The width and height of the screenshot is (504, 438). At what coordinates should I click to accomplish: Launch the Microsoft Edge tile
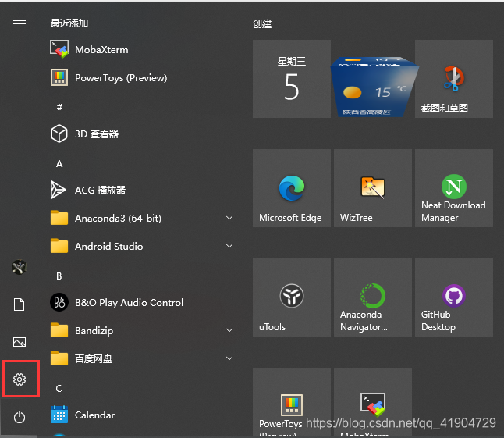click(x=292, y=188)
